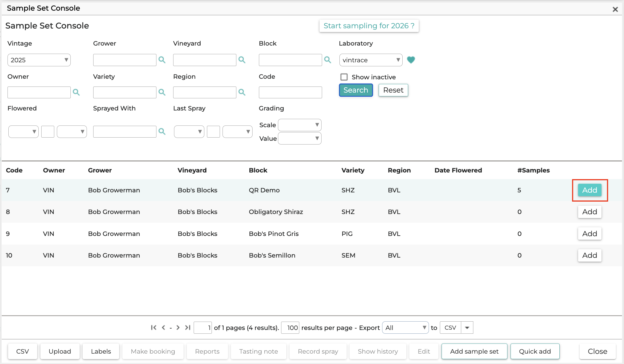Open the Export All dropdown

coord(405,328)
